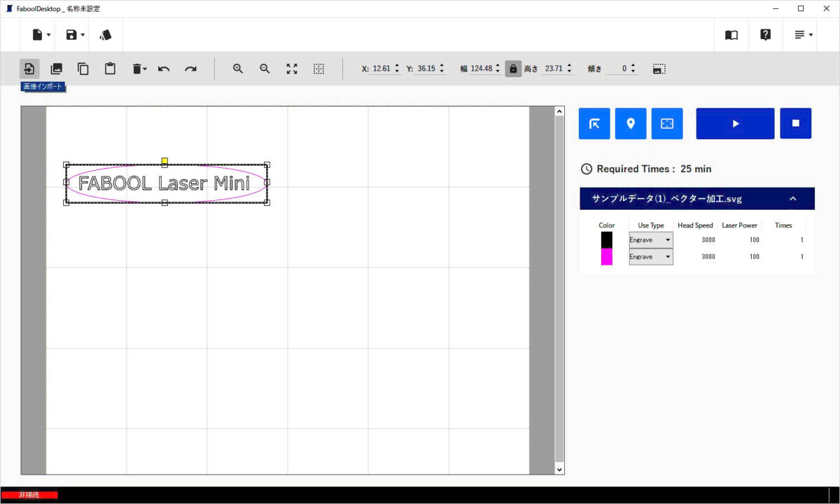Image resolution: width=840 pixels, height=504 pixels.
Task: Adjust the 幅 width stepper arrows
Action: pos(498,69)
